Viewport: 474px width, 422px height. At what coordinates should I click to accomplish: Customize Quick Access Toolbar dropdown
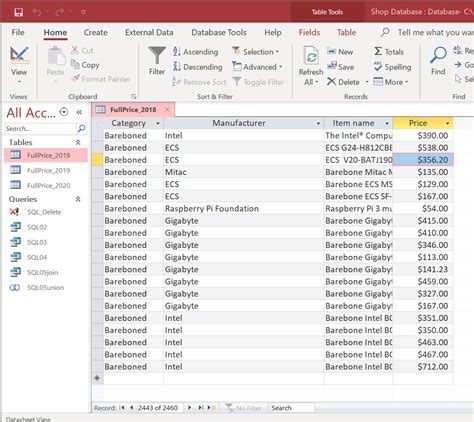click(x=83, y=12)
